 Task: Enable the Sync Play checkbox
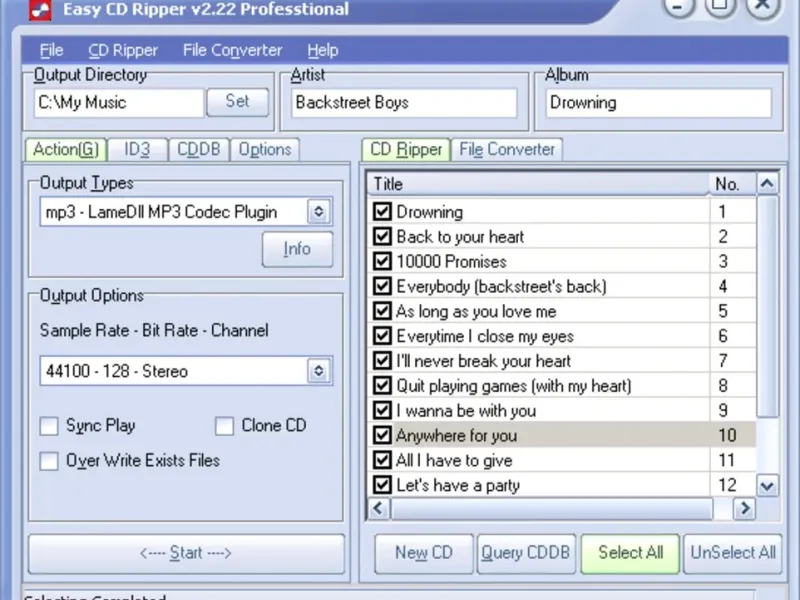pyautogui.click(x=49, y=426)
